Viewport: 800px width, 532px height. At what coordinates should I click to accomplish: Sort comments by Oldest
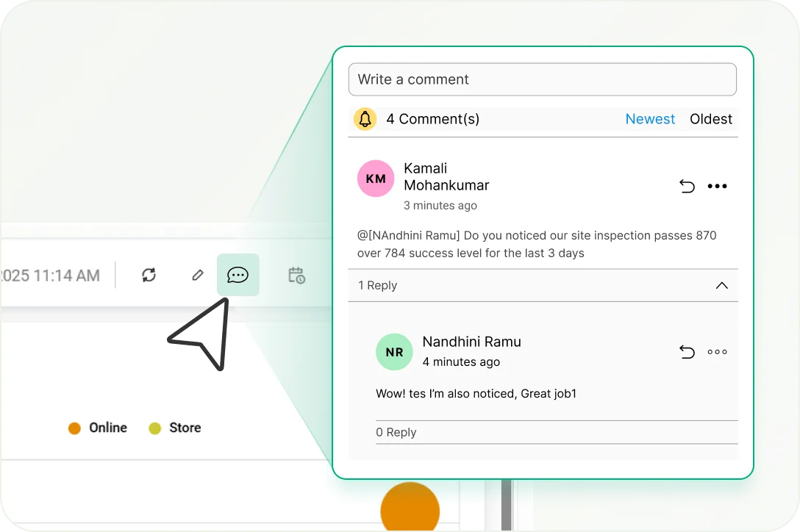(710, 119)
